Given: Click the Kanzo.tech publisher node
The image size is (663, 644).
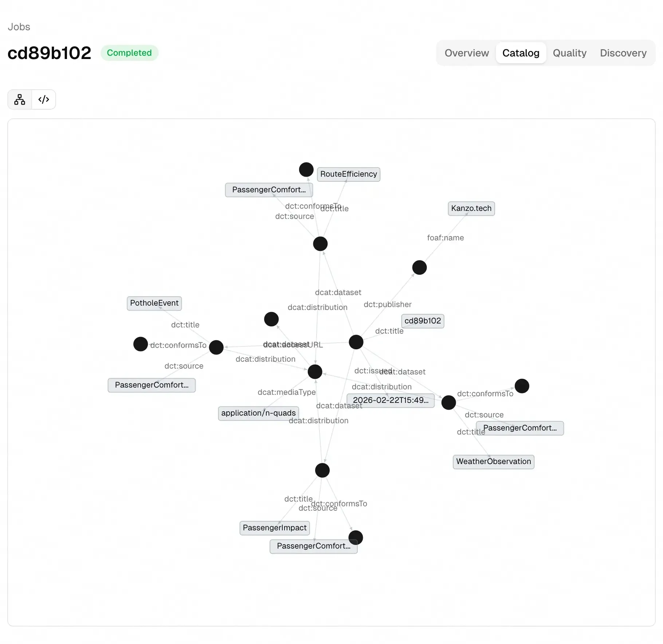Looking at the screenshot, I should point(471,208).
